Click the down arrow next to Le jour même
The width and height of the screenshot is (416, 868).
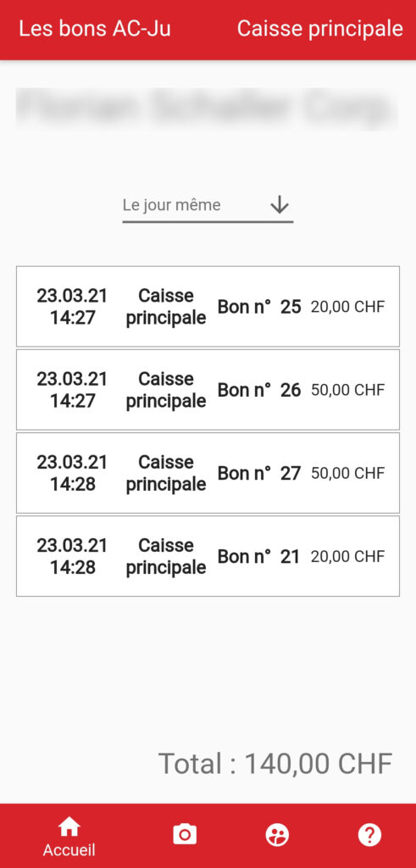[280, 205]
